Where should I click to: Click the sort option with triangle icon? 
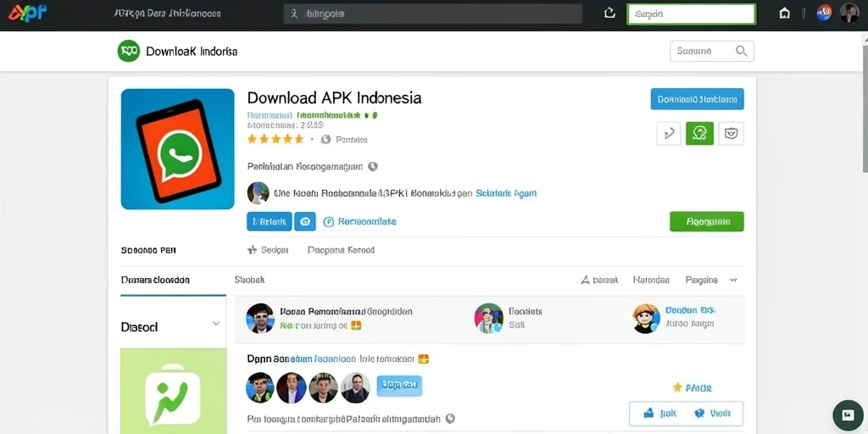coord(599,280)
